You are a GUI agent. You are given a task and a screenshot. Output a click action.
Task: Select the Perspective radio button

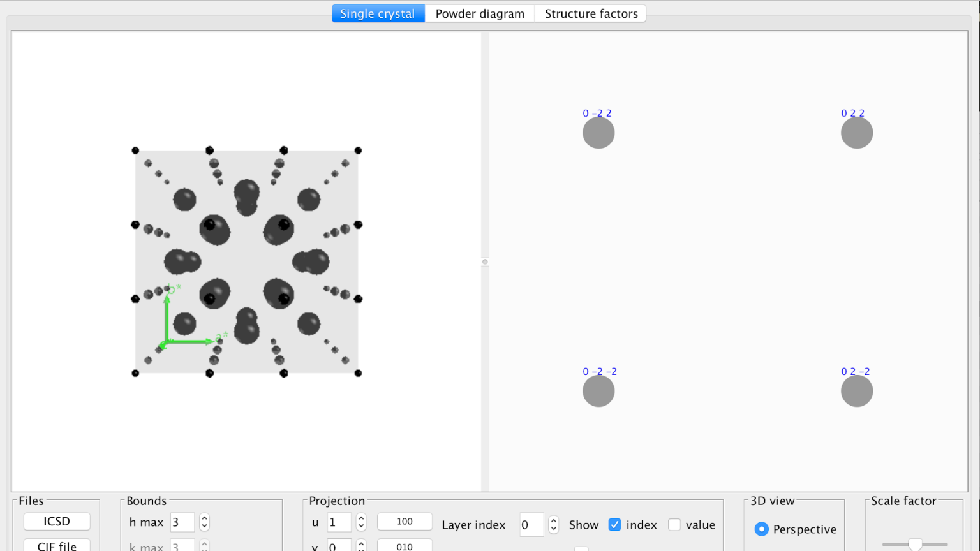[x=761, y=529]
